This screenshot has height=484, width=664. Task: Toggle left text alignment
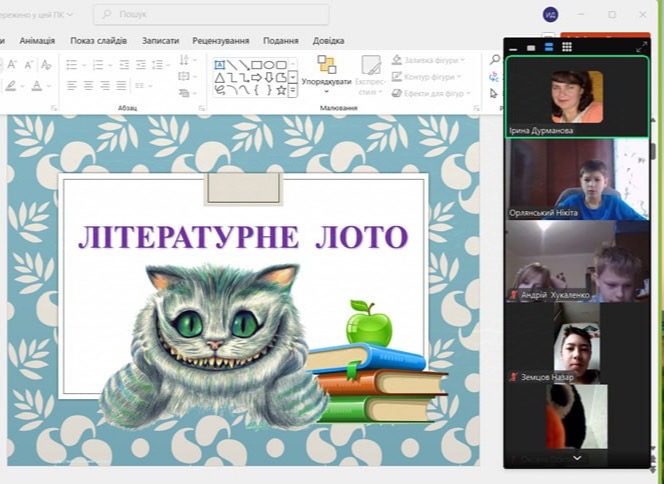pyautogui.click(x=72, y=86)
